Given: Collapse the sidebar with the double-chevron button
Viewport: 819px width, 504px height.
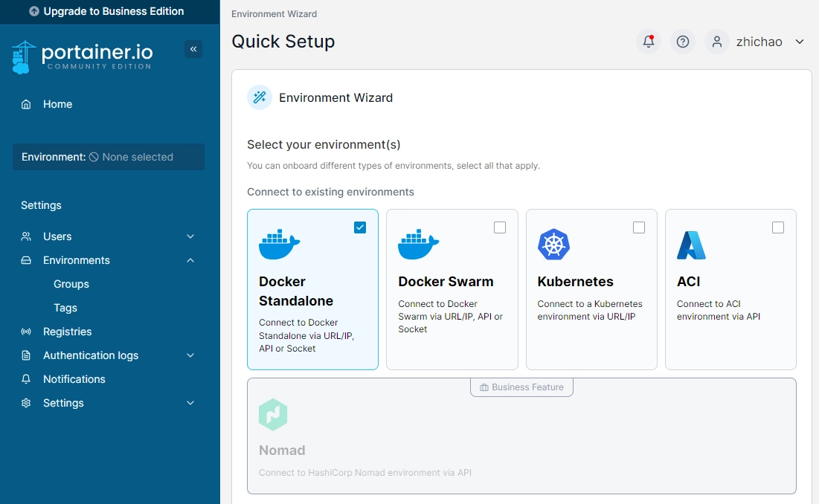Looking at the screenshot, I should click(x=193, y=48).
